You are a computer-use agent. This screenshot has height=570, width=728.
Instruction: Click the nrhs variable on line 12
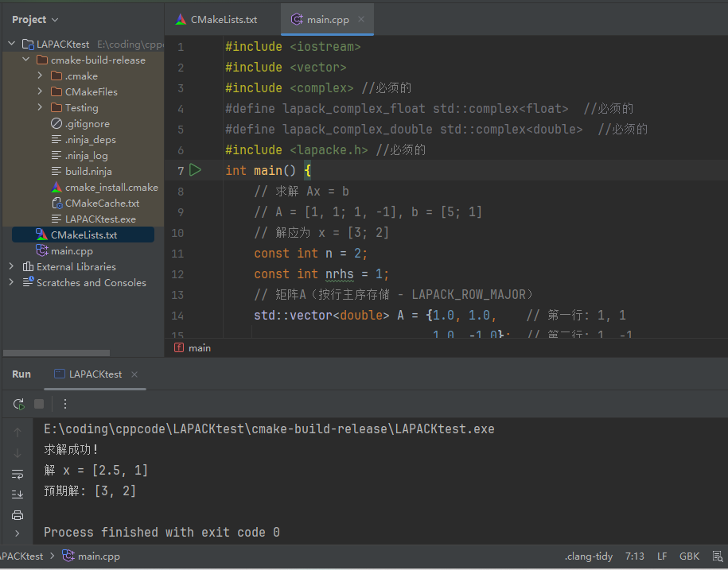[x=340, y=273]
